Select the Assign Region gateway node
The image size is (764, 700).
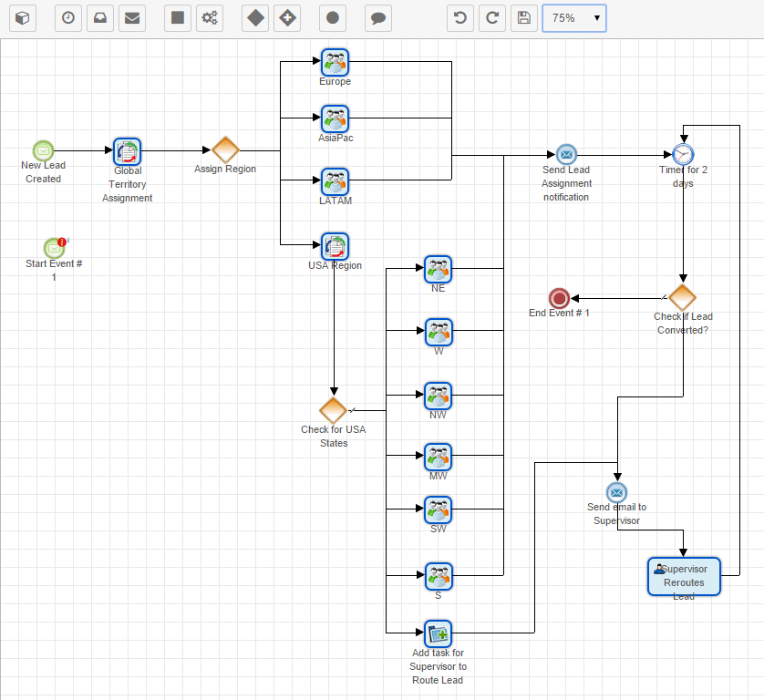225,150
